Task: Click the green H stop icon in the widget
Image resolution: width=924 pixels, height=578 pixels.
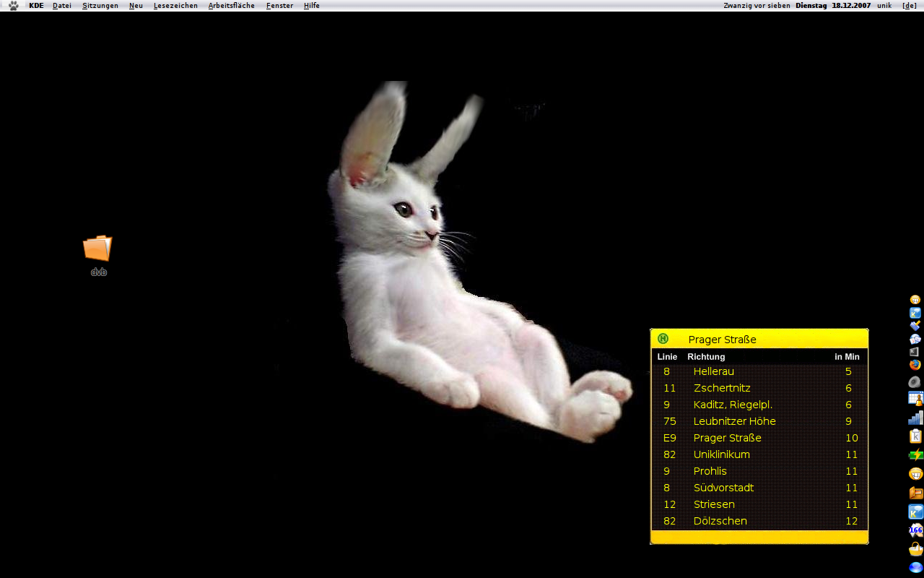Action: click(x=663, y=339)
